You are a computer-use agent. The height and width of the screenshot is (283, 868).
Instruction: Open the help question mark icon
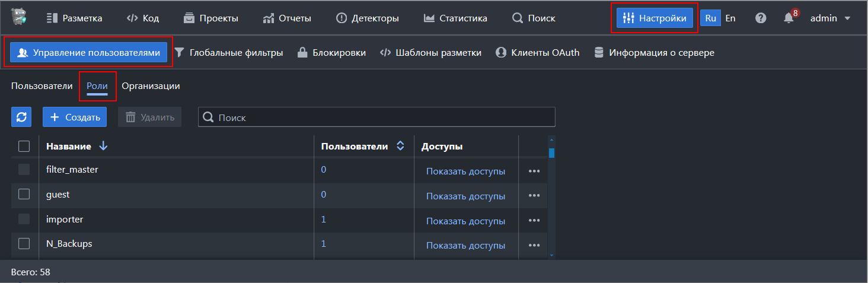pyautogui.click(x=761, y=18)
